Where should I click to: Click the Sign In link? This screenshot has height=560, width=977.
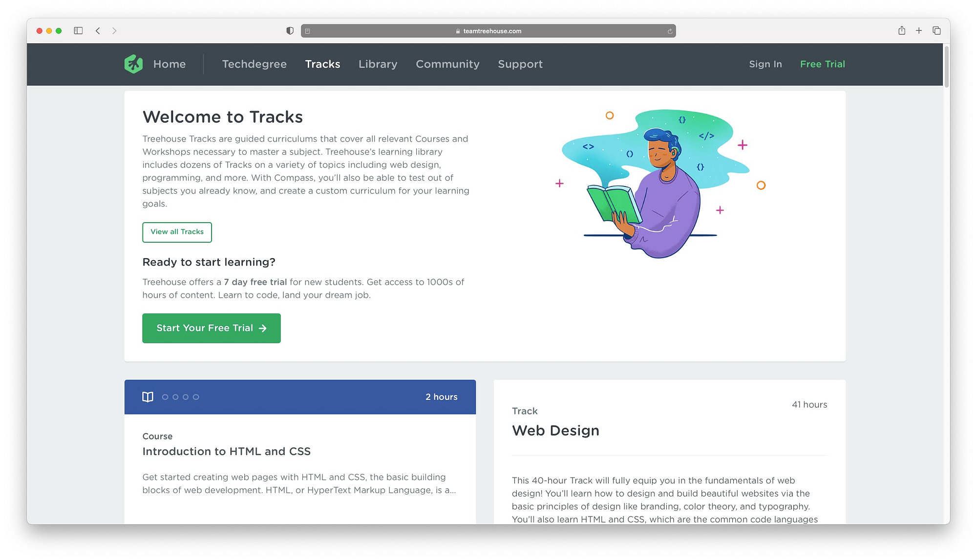pos(765,63)
